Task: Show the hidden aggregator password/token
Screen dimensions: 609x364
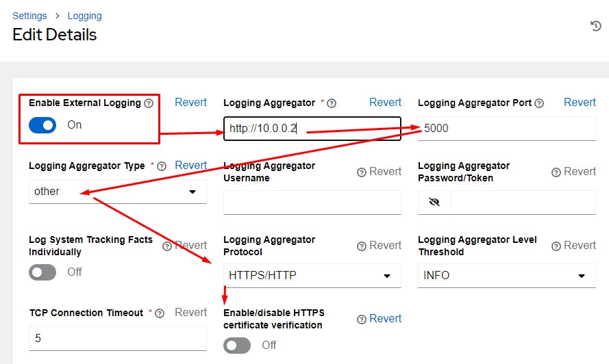Action: (x=434, y=203)
